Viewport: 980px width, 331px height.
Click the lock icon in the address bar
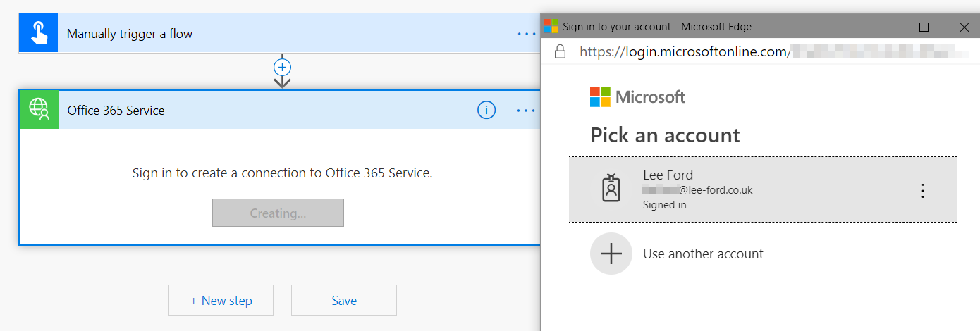[x=560, y=51]
